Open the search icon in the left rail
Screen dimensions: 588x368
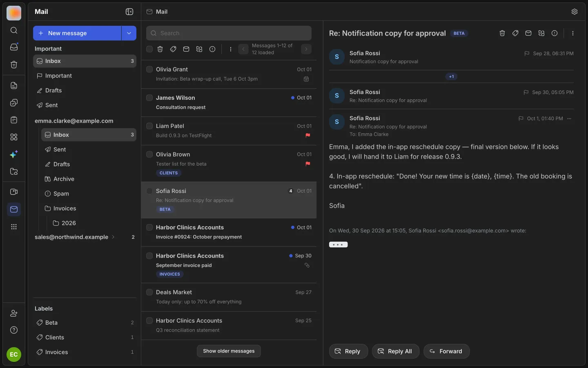[14, 30]
